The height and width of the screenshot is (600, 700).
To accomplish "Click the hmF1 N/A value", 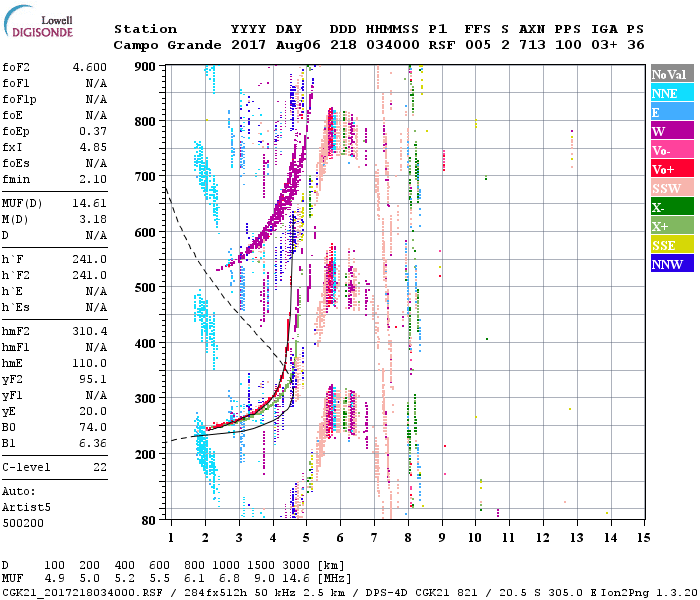I will pyautogui.click(x=96, y=347).
